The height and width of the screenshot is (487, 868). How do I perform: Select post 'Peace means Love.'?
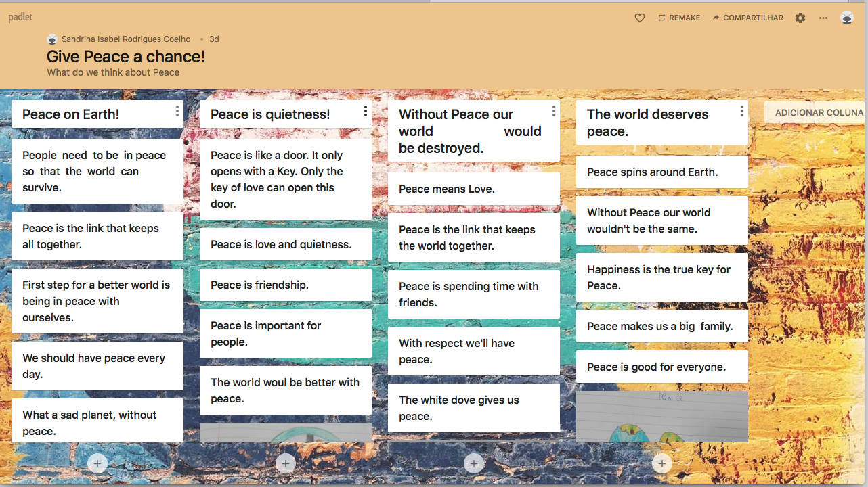[x=474, y=189]
